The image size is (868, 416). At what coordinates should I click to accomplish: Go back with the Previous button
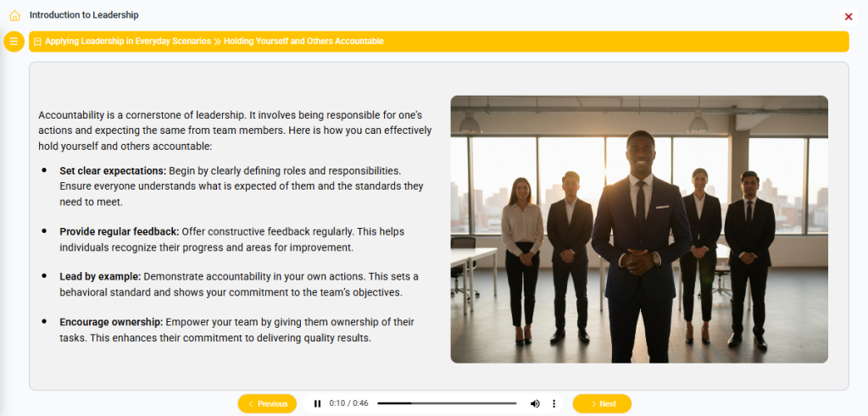(267, 404)
